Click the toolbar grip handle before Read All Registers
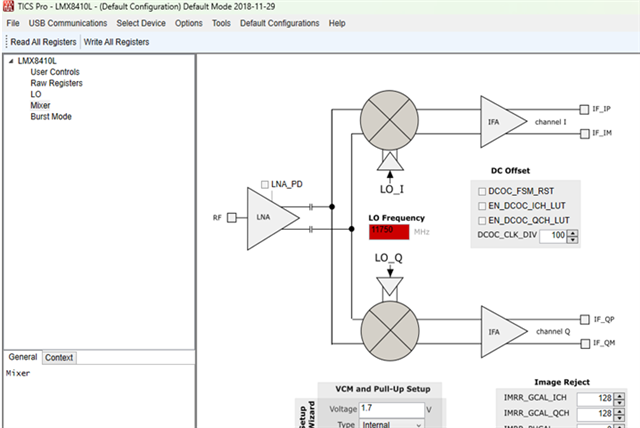Viewport: 640px width, 428px height. tap(7, 42)
